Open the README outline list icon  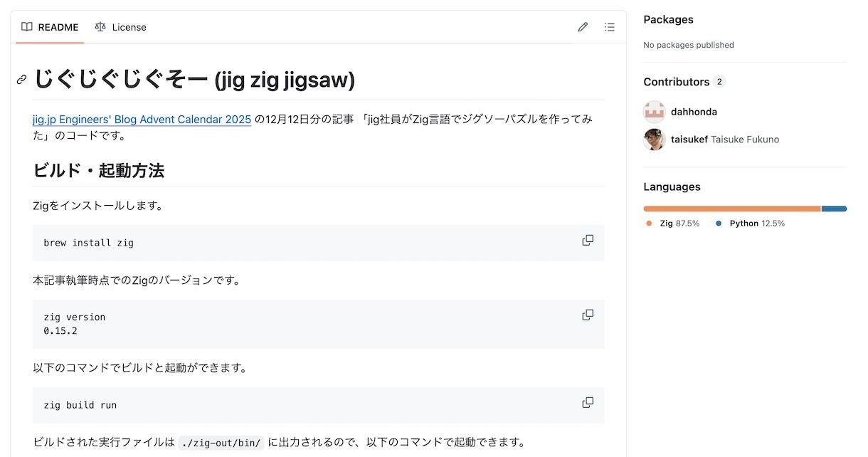click(609, 27)
